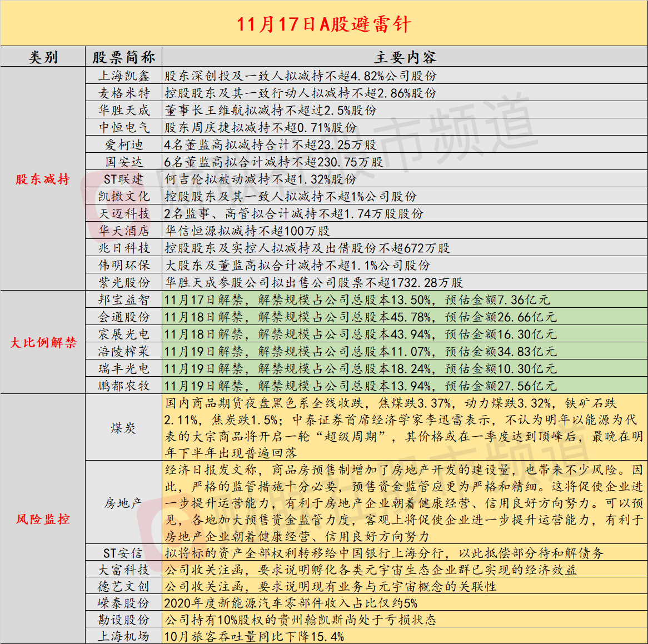The width and height of the screenshot is (648, 644).
Task: Select the 股票简称 column header
Action: [x=123, y=57]
